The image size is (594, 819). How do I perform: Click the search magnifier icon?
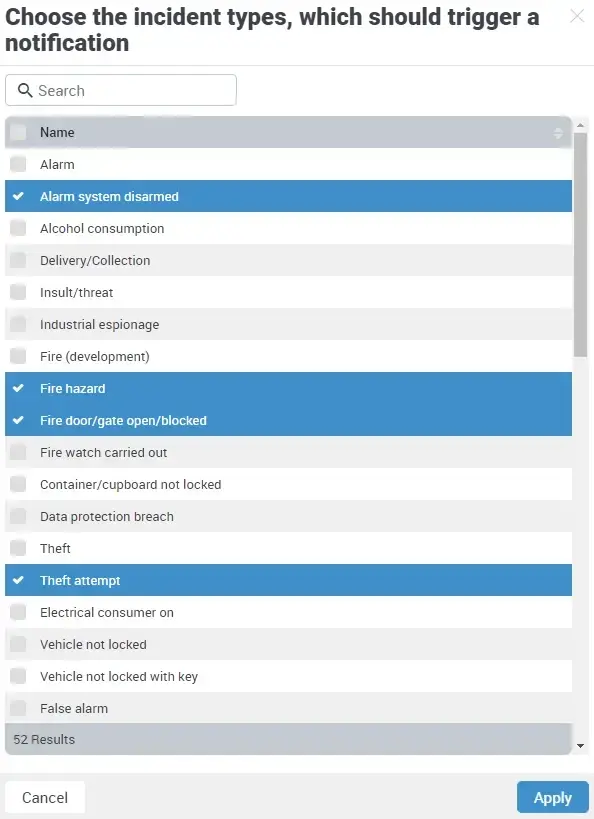click(25, 90)
